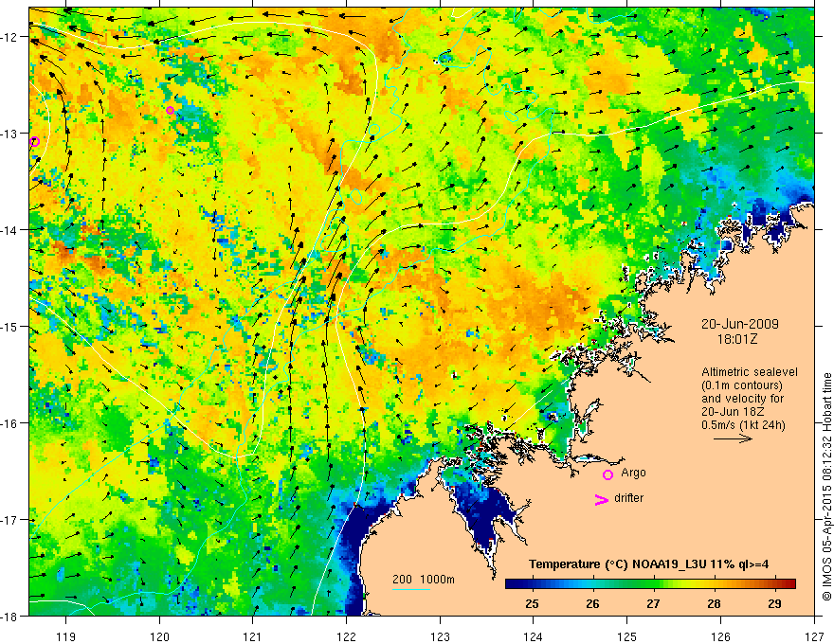Viewport: 834px width, 644px height.
Task: Click the Argo float marker near 120°E, 12.8°S
Action: tap(171, 110)
